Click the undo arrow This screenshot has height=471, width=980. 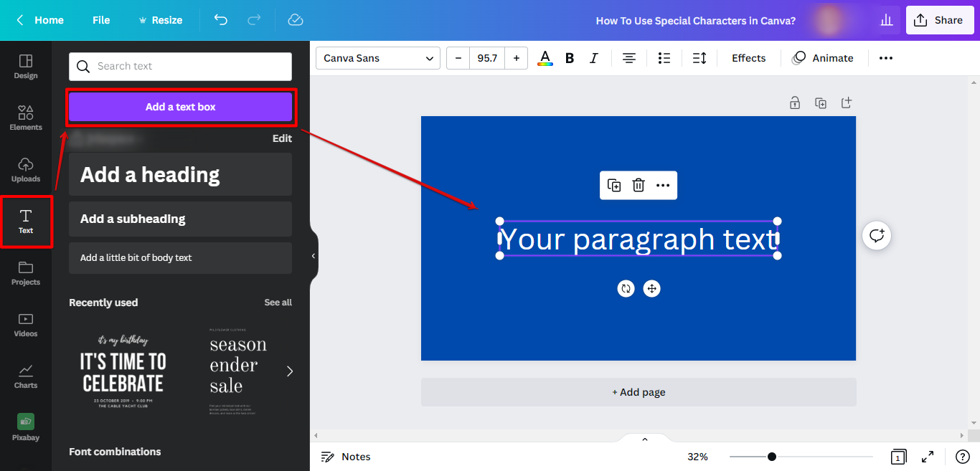point(221,20)
